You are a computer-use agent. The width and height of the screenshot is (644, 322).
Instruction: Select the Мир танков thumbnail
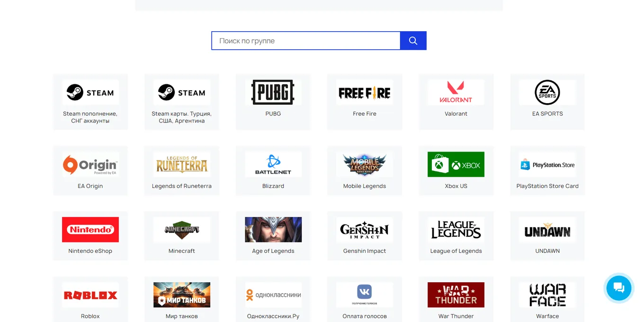point(182,295)
